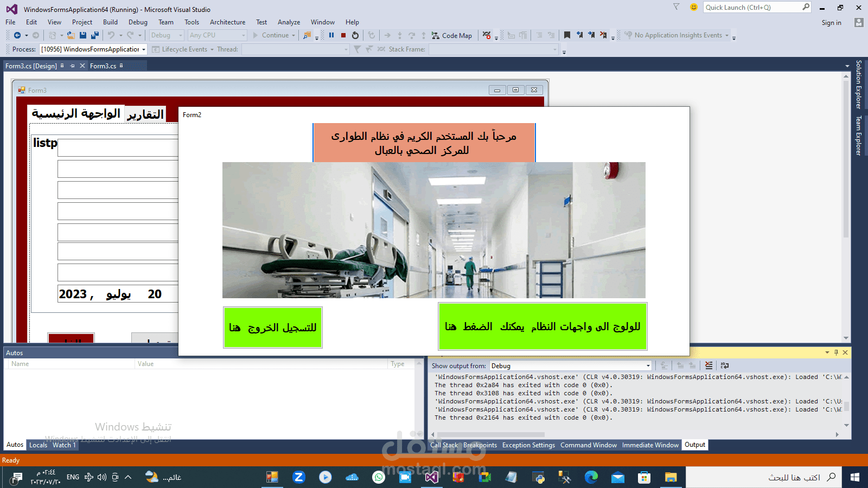This screenshot has height=488, width=868.
Task: Open the Analyze menu
Action: point(289,22)
